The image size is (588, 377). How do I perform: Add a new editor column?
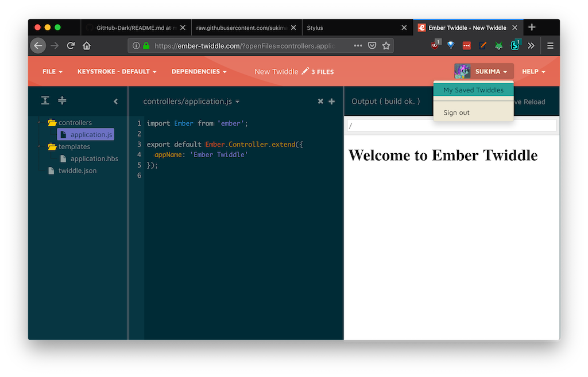pyautogui.click(x=331, y=101)
